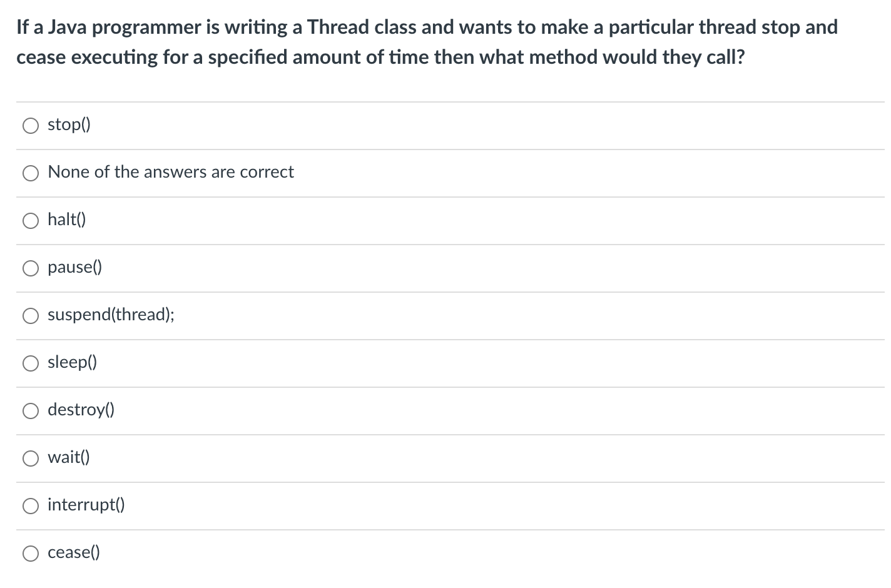Click the halt() label text

tap(66, 220)
